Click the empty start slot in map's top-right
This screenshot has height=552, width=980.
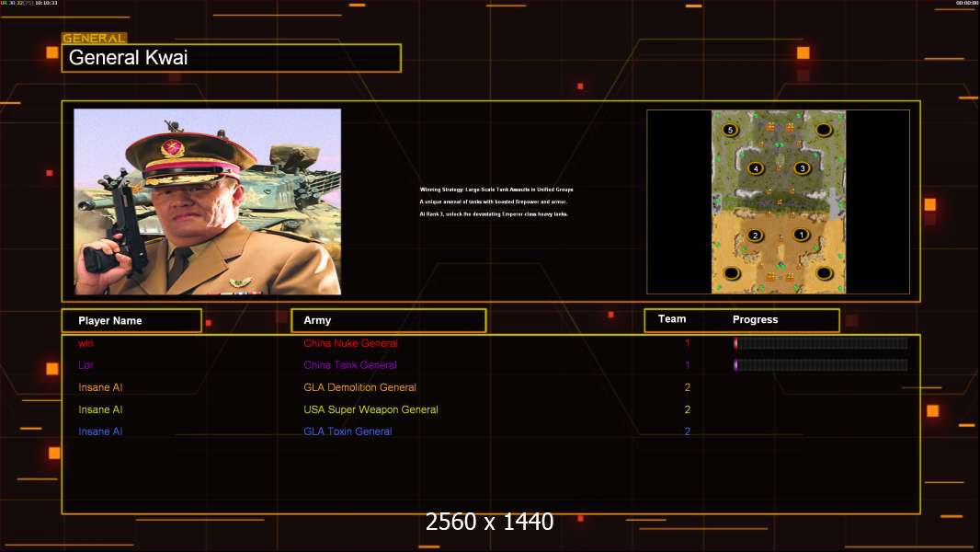click(x=824, y=130)
